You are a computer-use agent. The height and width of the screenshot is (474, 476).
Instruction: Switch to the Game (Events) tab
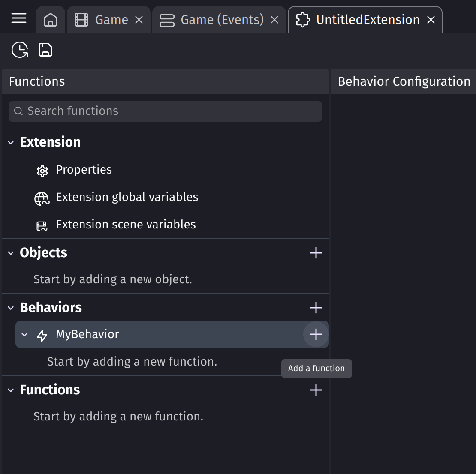tap(219, 20)
